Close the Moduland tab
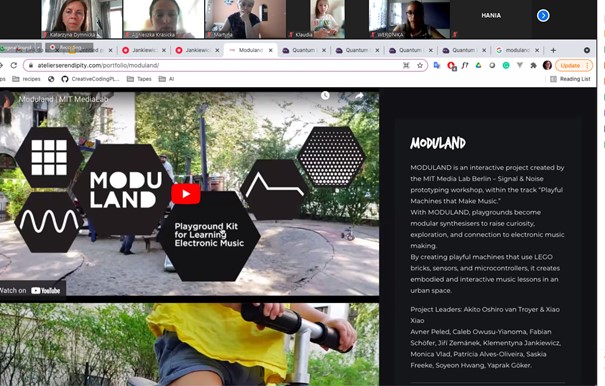This screenshot has width=605, height=386. (270, 50)
